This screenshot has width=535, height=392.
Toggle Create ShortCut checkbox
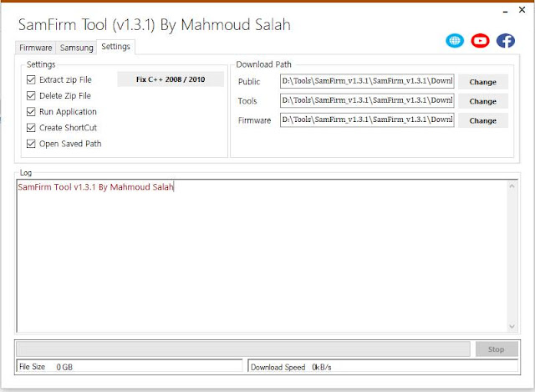click(x=31, y=128)
